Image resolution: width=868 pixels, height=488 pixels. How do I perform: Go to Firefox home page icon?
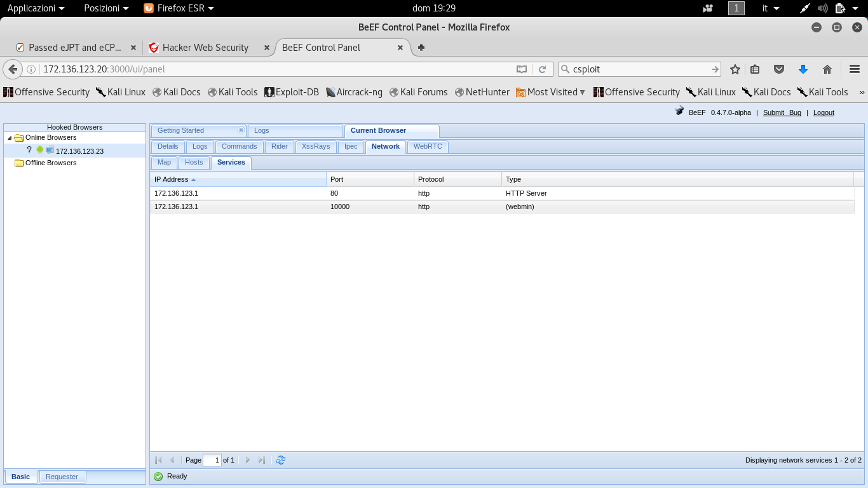pyautogui.click(x=827, y=69)
